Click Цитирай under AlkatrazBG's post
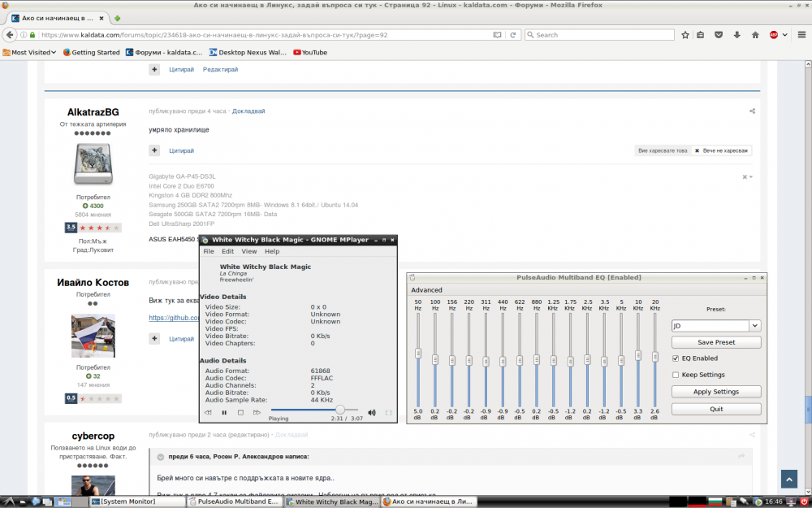The width and height of the screenshot is (812, 508). [181, 151]
